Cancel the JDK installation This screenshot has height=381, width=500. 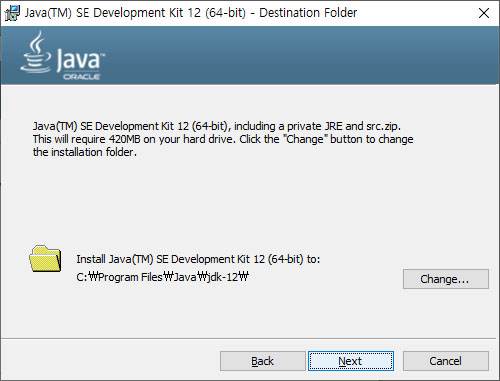[x=446, y=361]
